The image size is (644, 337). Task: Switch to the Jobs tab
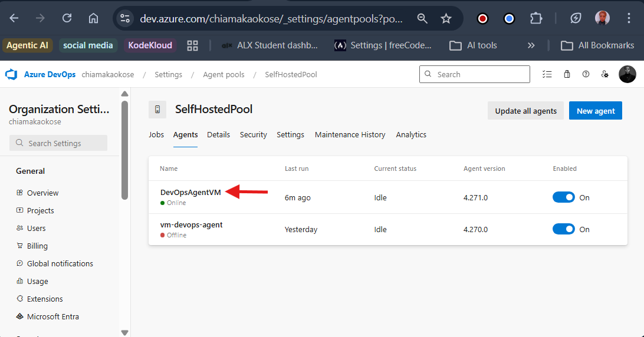click(156, 135)
